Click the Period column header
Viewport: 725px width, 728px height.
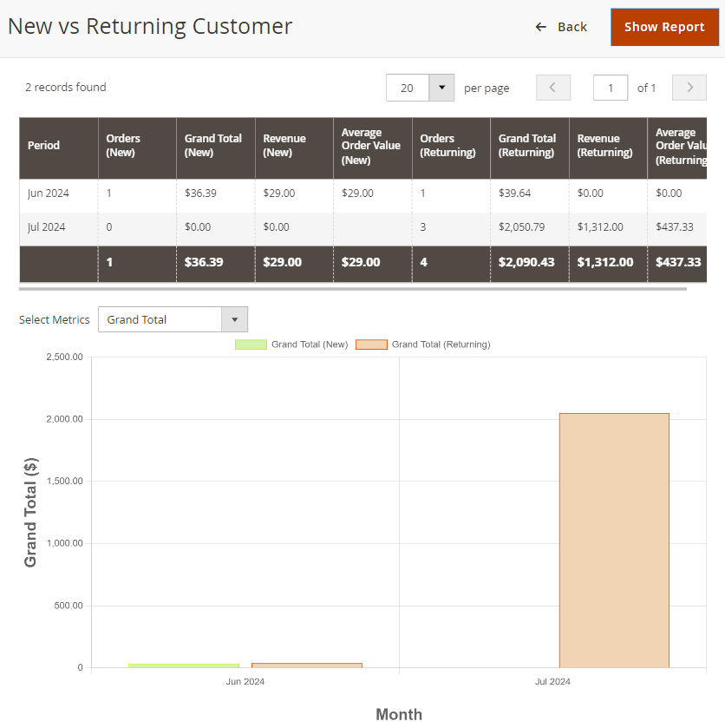click(x=58, y=148)
